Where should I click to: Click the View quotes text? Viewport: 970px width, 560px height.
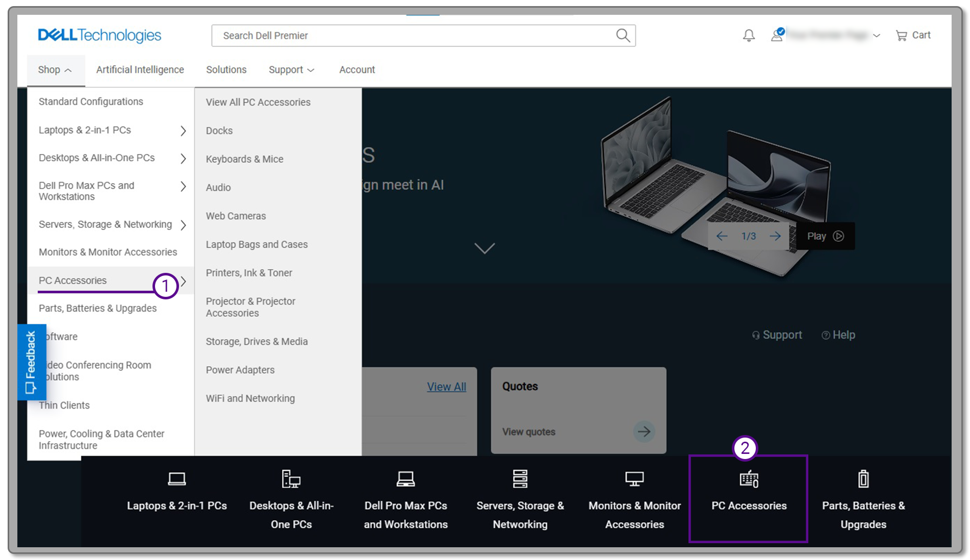[529, 431]
